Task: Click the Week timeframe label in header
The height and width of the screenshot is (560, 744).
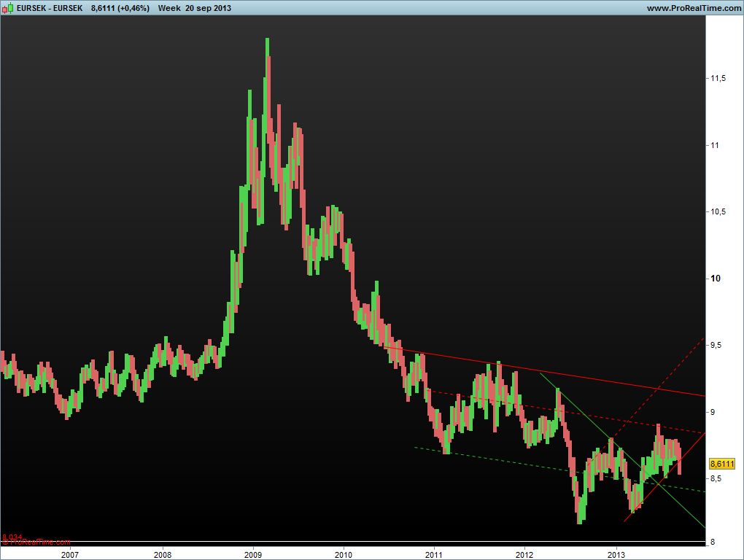Action: (x=169, y=7)
